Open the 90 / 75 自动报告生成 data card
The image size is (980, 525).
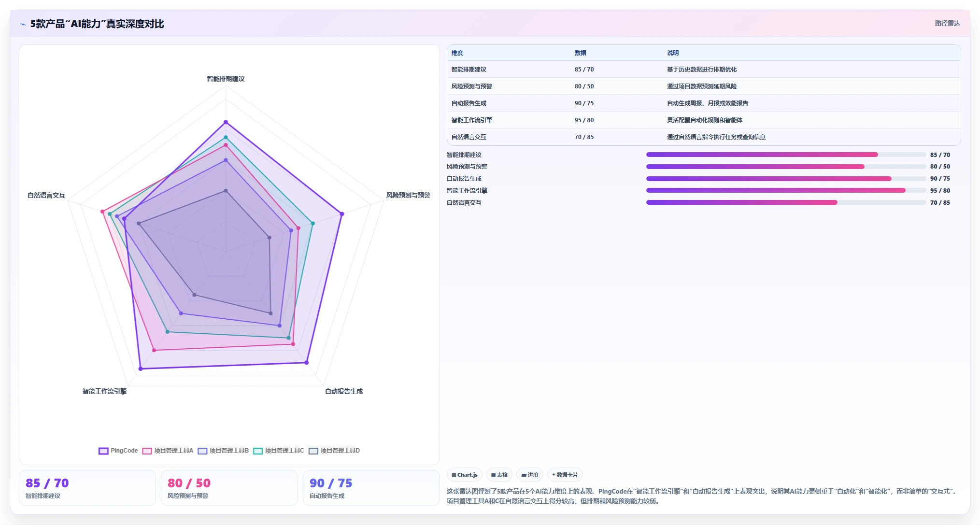tap(371, 488)
